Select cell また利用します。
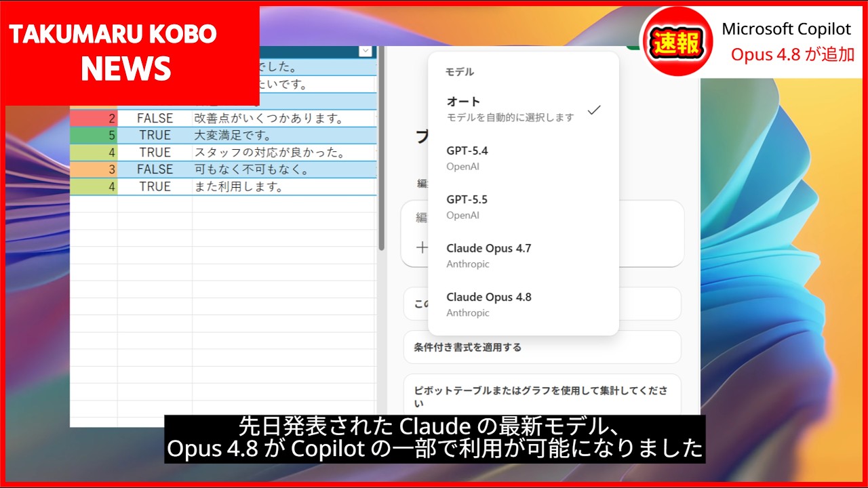The width and height of the screenshot is (868, 488). tap(284, 186)
